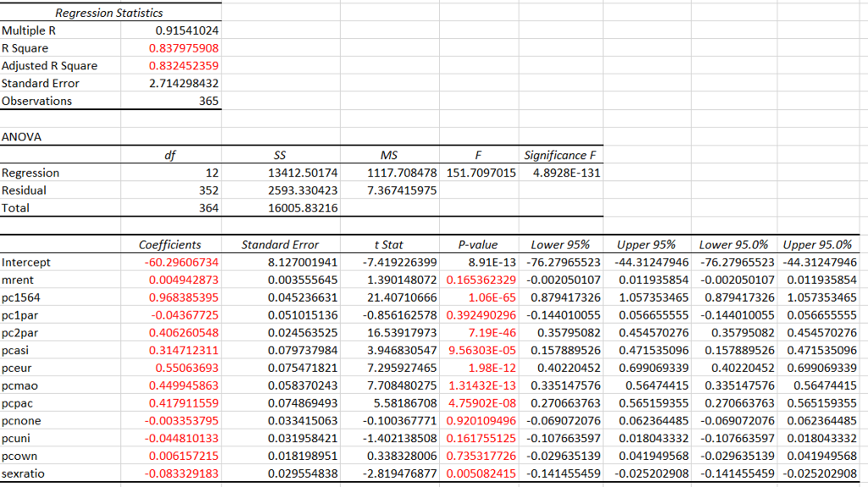
Task: Select the Total SS value 16005.83216
Action: [303, 208]
